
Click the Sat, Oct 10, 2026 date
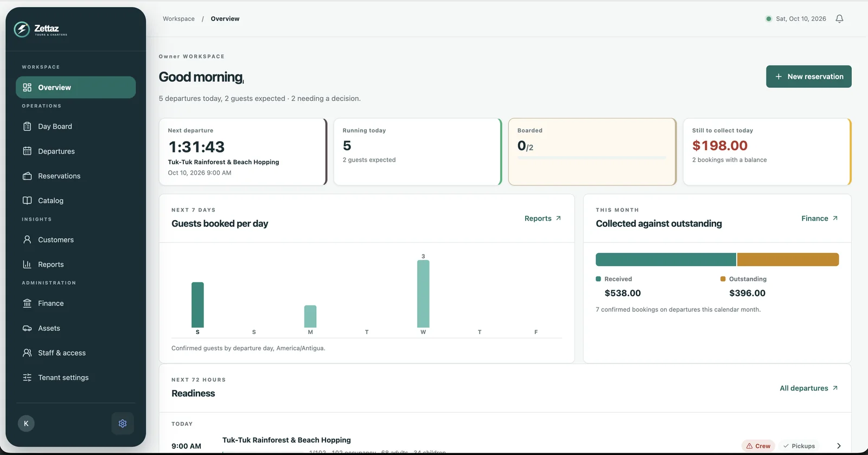pyautogui.click(x=801, y=19)
